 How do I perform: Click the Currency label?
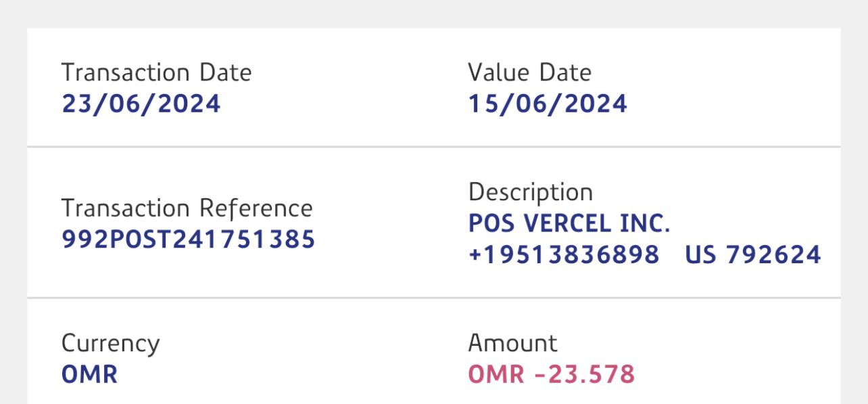coord(110,343)
